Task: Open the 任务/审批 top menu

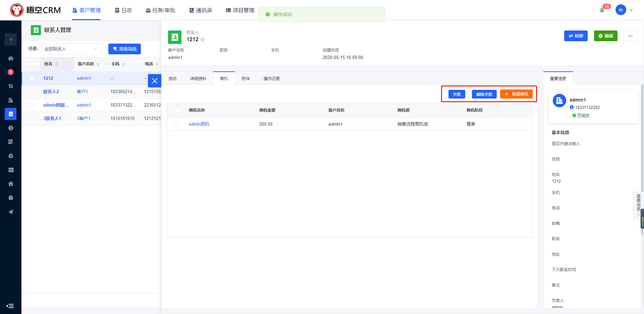Action: coord(161,10)
